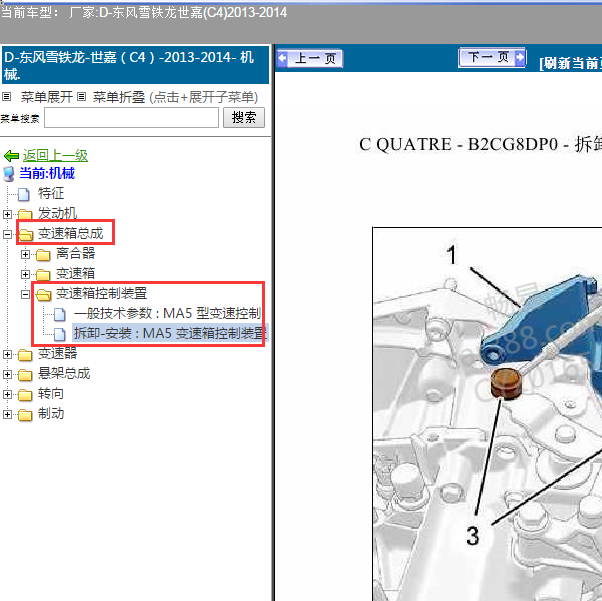Viewport: 602px width, 601px height.
Task: Click the 菜单展开 expand-all icon
Action: (x=6, y=97)
